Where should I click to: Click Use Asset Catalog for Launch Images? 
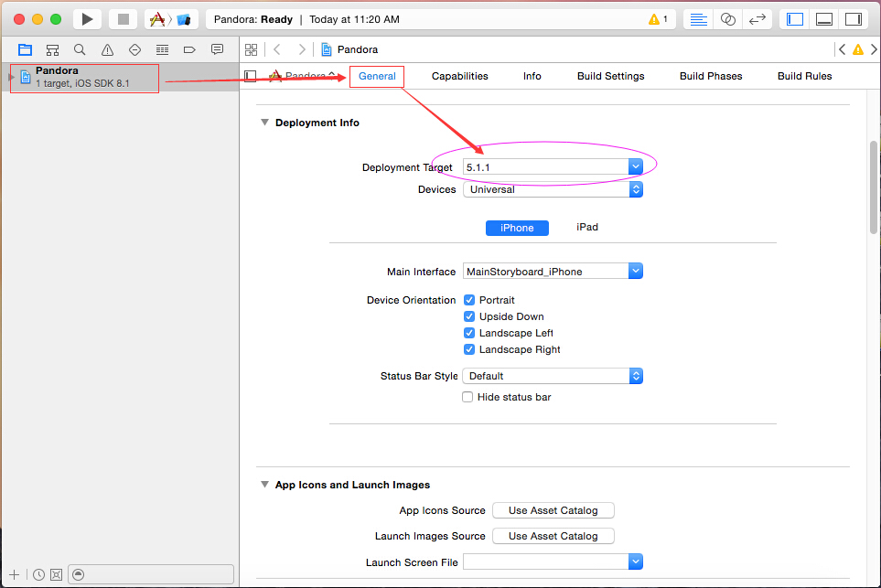point(553,536)
